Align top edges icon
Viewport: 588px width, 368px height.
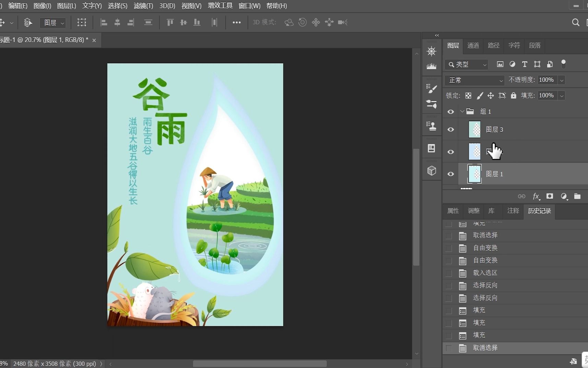click(170, 23)
